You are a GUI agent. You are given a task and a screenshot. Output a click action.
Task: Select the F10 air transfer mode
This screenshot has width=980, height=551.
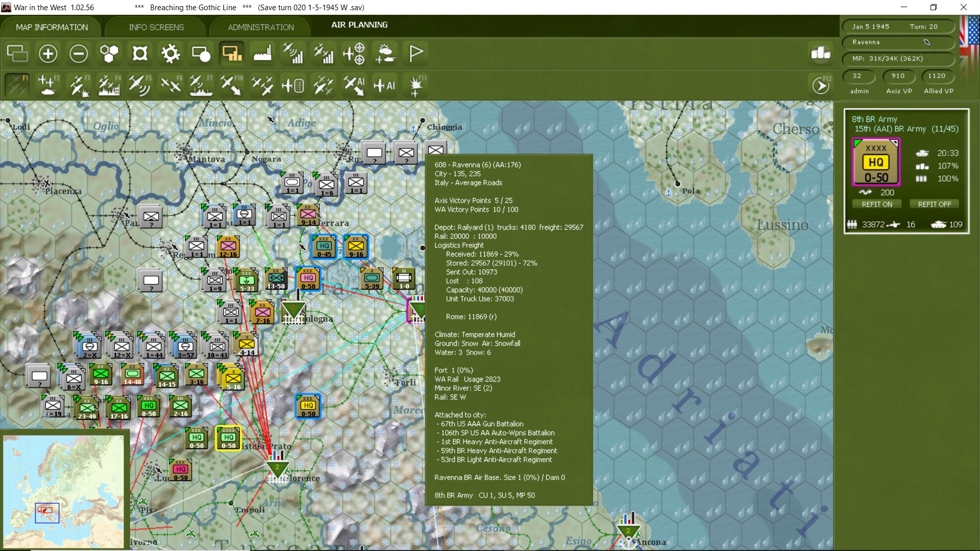point(232,85)
